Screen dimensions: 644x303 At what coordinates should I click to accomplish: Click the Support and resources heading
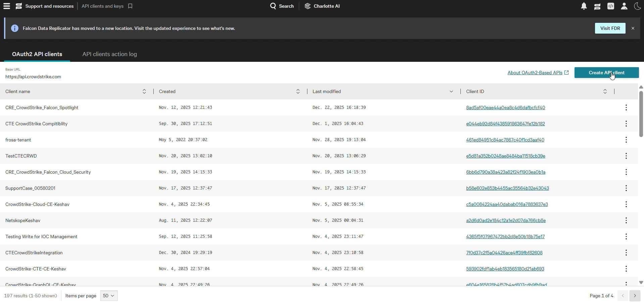(x=49, y=6)
